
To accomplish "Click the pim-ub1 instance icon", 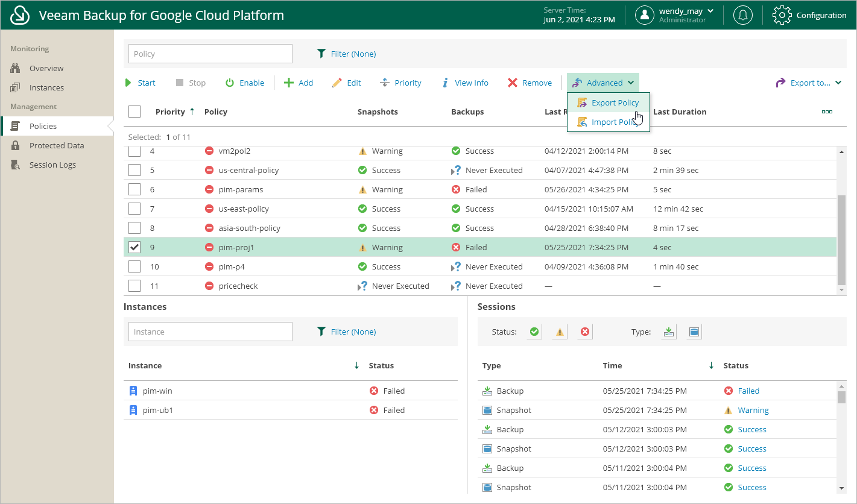I will 134,410.
